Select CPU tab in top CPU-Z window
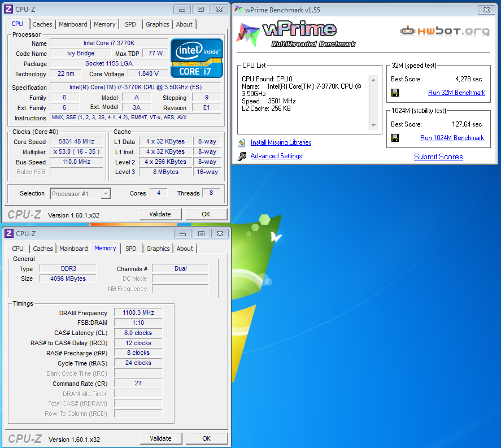The width and height of the screenshot is (501, 448). pyautogui.click(x=18, y=24)
